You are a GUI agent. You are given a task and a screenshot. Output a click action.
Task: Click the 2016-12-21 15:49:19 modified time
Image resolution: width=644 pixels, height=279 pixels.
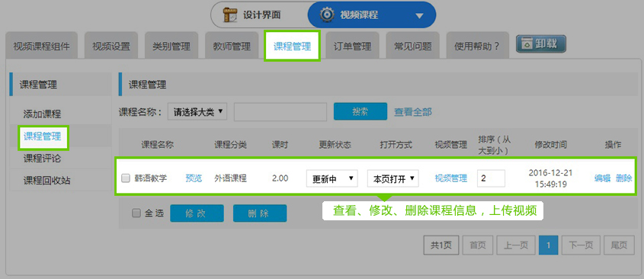pos(550,178)
